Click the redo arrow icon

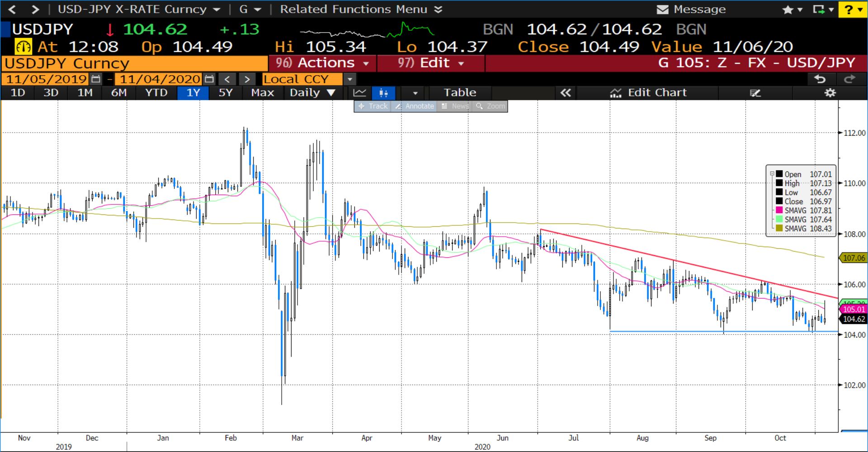849,79
